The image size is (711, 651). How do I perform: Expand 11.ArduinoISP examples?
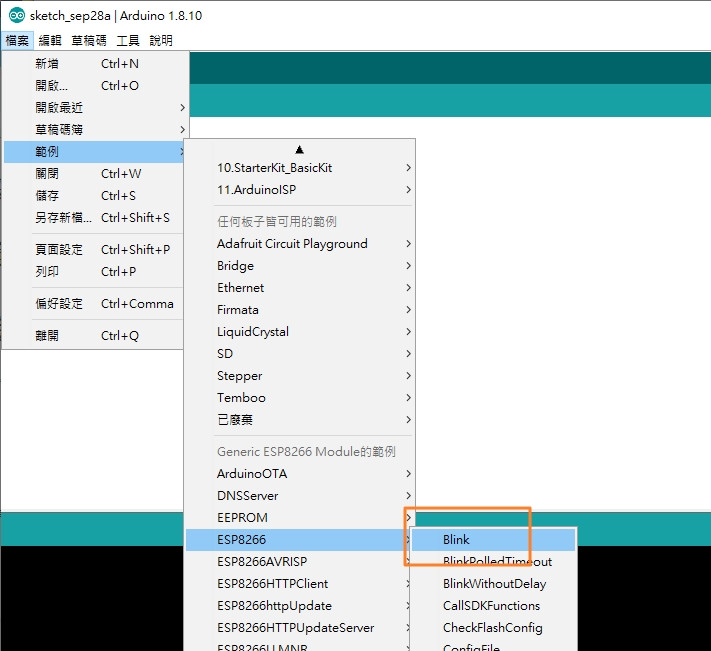tap(299, 189)
